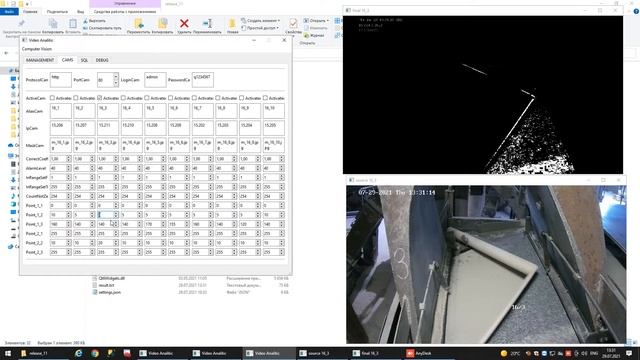640x360 pixels.
Task: Click the PortCam spinner arrows
Action: (116, 80)
